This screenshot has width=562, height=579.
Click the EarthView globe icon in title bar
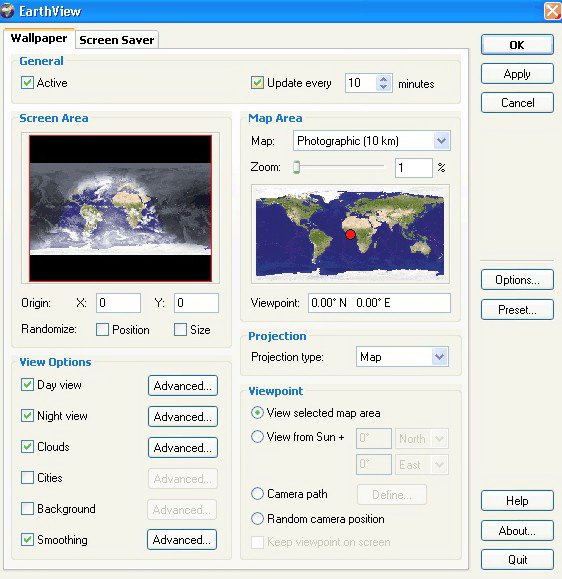coord(7,11)
